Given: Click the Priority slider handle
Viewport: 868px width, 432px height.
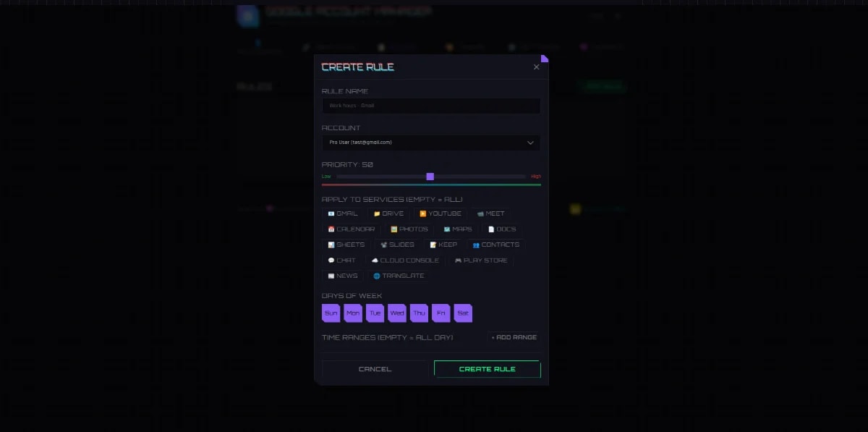Looking at the screenshot, I should pyautogui.click(x=430, y=177).
